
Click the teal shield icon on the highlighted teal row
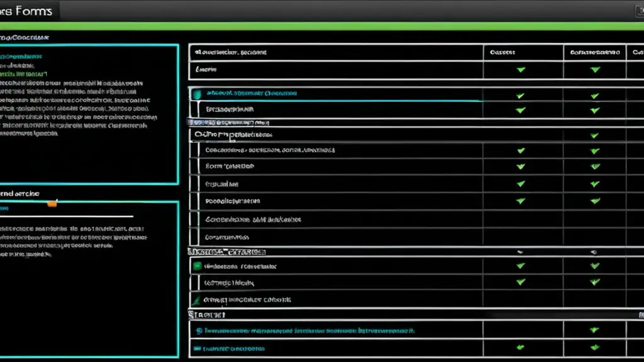point(197,94)
